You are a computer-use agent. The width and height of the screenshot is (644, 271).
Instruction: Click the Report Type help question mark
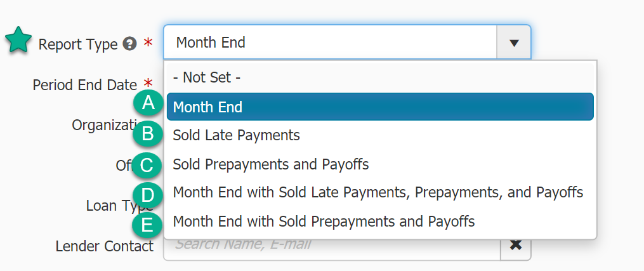coord(129,44)
